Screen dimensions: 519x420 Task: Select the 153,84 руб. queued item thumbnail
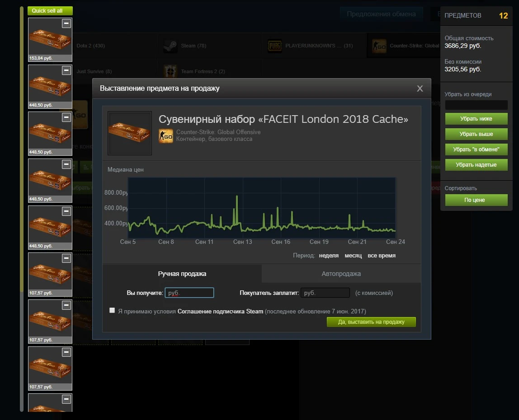(x=50, y=40)
